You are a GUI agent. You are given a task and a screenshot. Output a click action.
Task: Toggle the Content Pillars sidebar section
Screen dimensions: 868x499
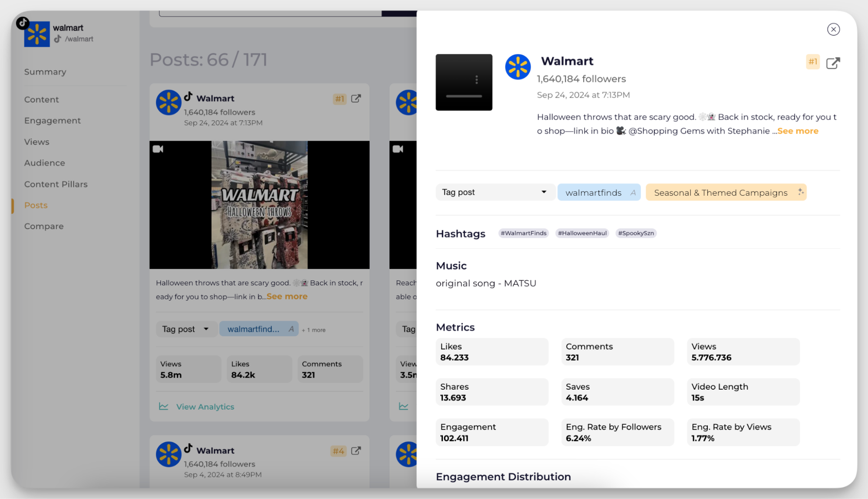pyautogui.click(x=56, y=184)
